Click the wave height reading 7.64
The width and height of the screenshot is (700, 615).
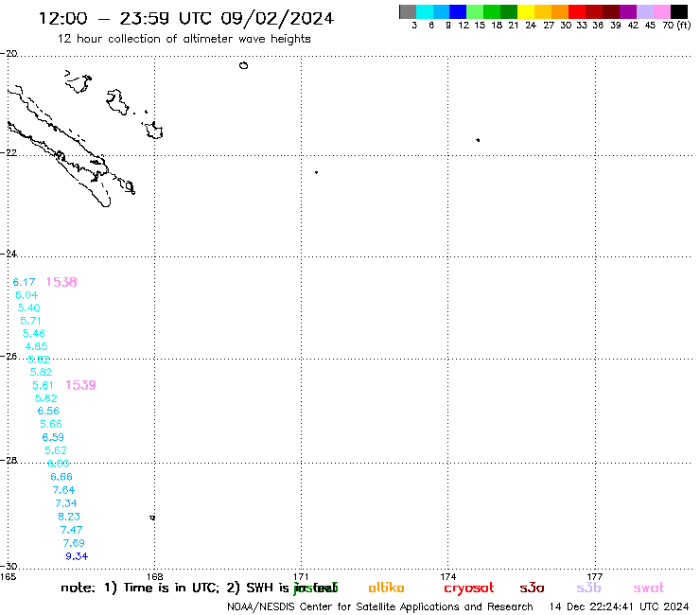(x=63, y=490)
